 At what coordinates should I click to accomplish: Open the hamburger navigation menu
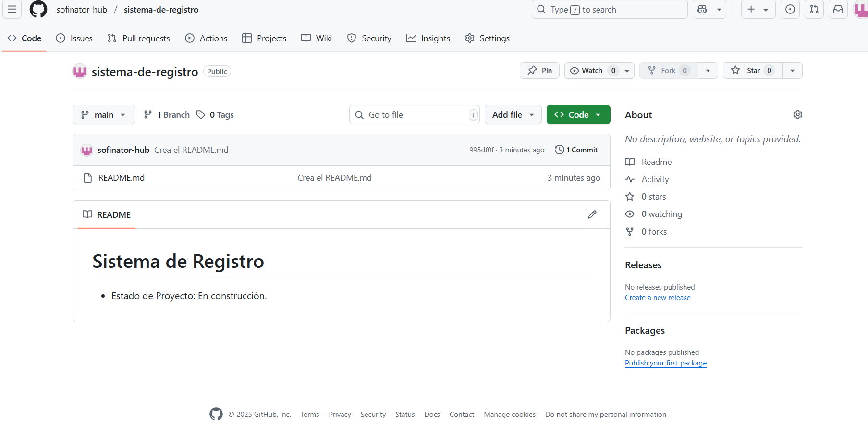point(12,9)
